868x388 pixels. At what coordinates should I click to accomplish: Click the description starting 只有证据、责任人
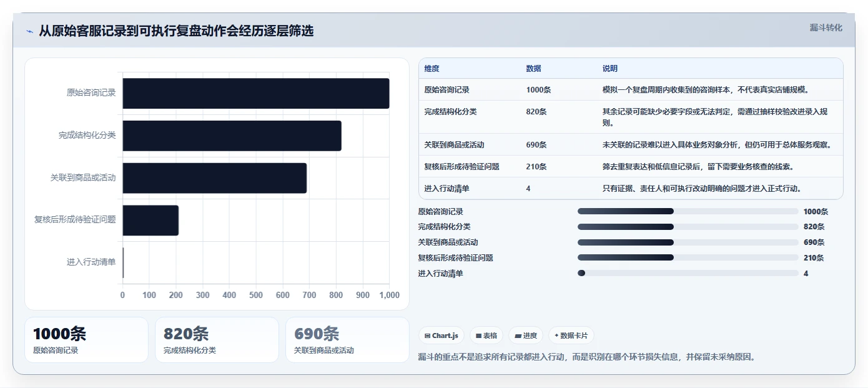[702, 189]
